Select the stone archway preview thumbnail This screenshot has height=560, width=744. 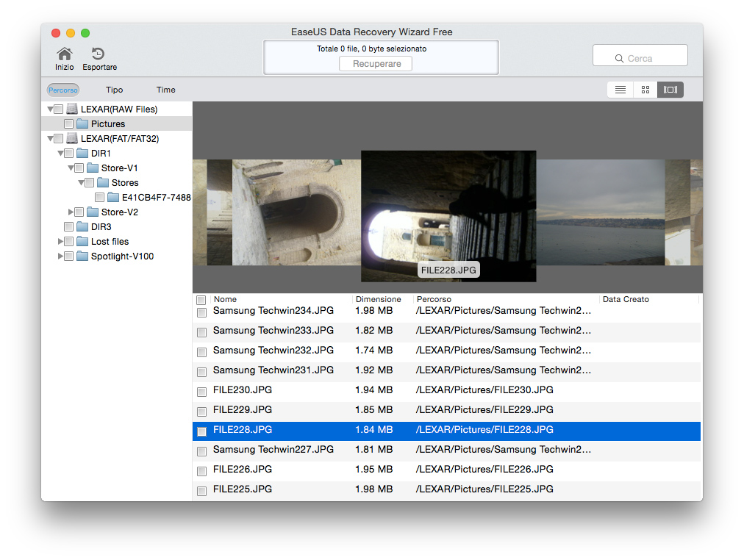[x=296, y=212]
